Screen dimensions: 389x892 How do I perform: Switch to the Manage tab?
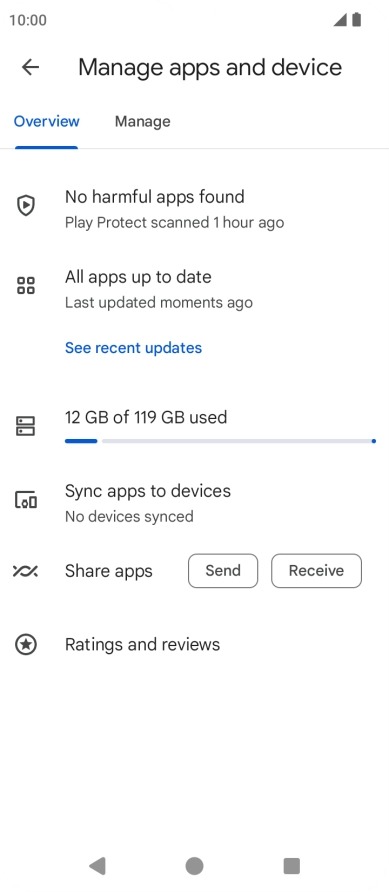point(142,121)
